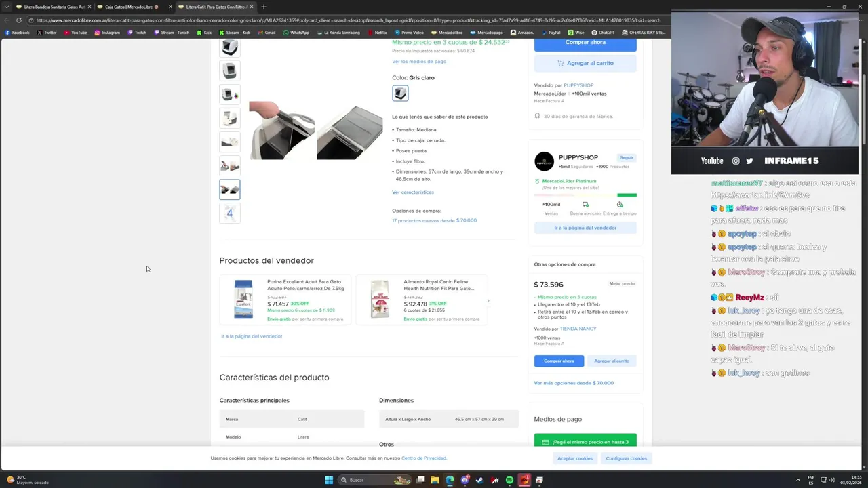The image size is (868, 488).
Task: Open Ver características link
Action: [x=413, y=192]
